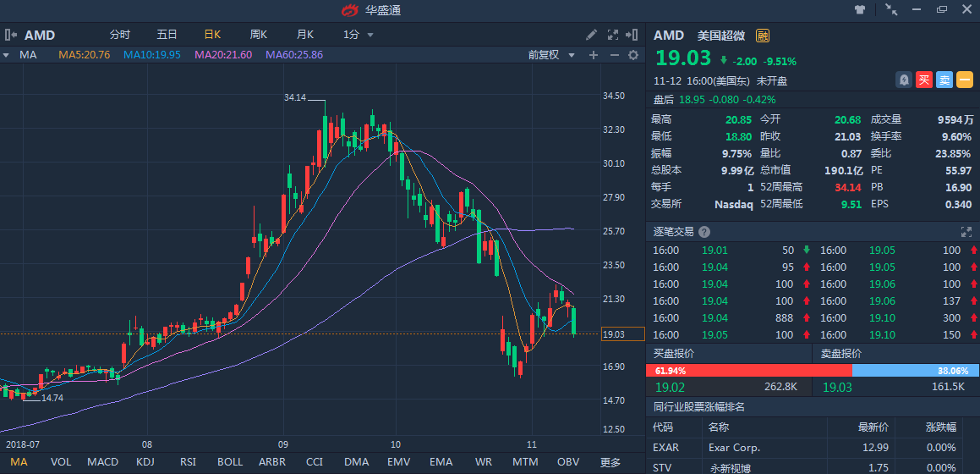Click the red 买 buy button
Viewport: 980px width, 474px height.
(x=924, y=80)
